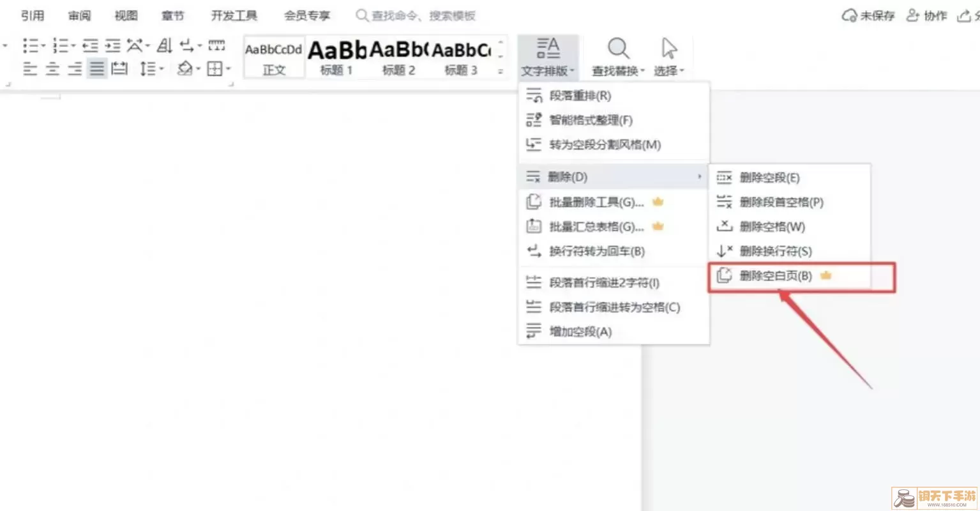Choose 批量汇总表格(G)...
This screenshot has height=511, width=980.
(x=614, y=226)
